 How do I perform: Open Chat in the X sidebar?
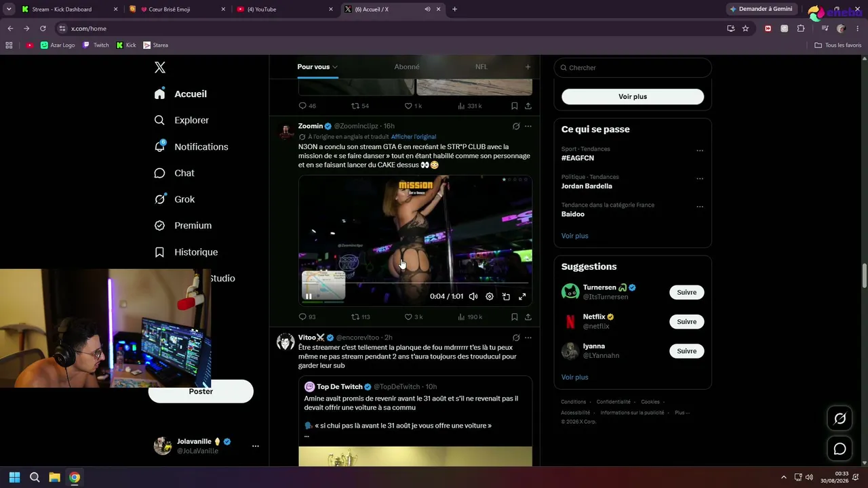(x=174, y=173)
